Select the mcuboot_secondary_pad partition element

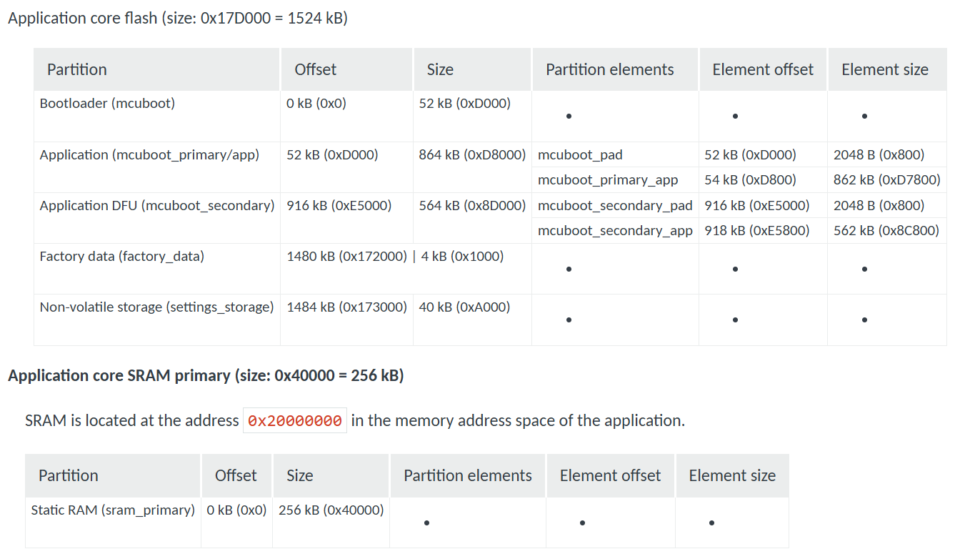point(615,206)
